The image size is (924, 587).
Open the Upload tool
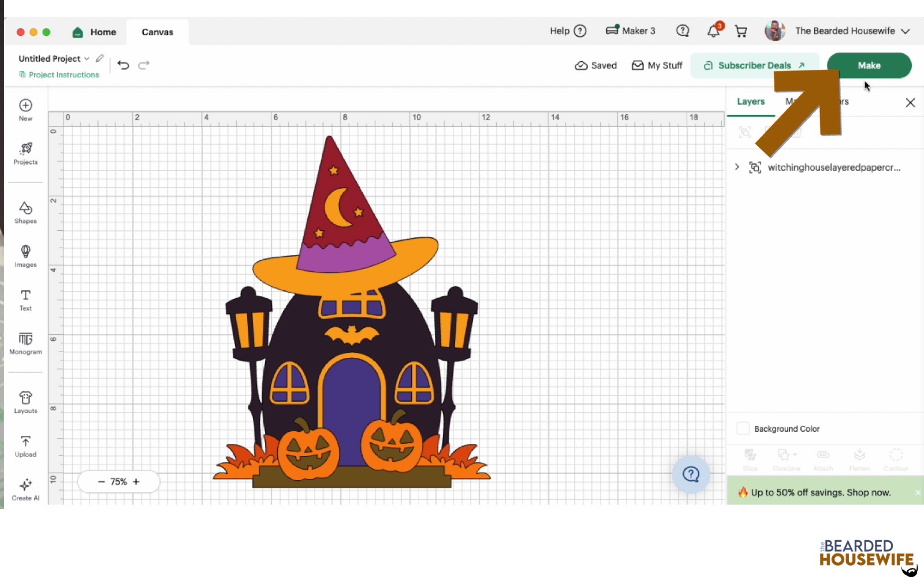(25, 446)
